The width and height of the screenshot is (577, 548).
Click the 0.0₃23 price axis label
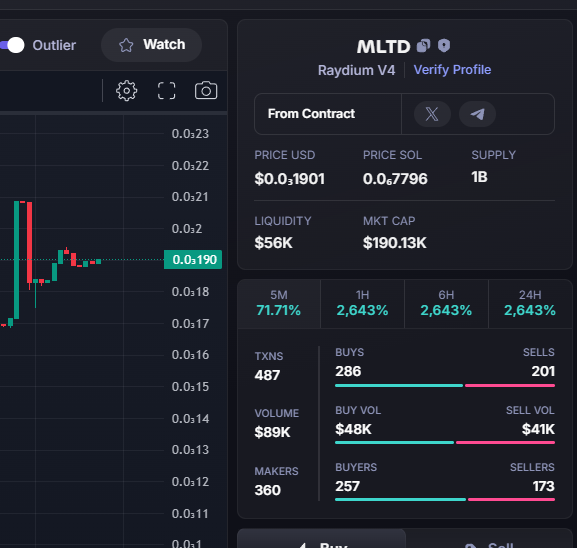pos(190,134)
